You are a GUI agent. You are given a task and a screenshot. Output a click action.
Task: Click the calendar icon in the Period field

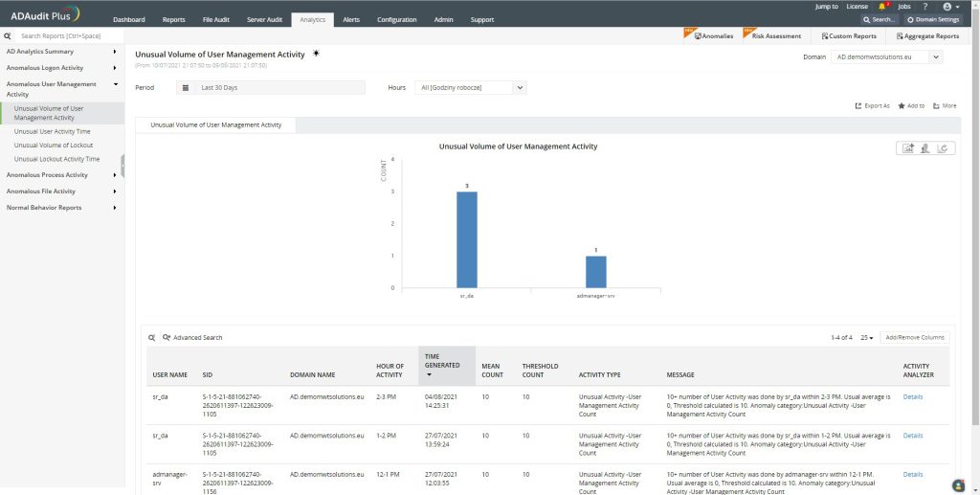(186, 87)
